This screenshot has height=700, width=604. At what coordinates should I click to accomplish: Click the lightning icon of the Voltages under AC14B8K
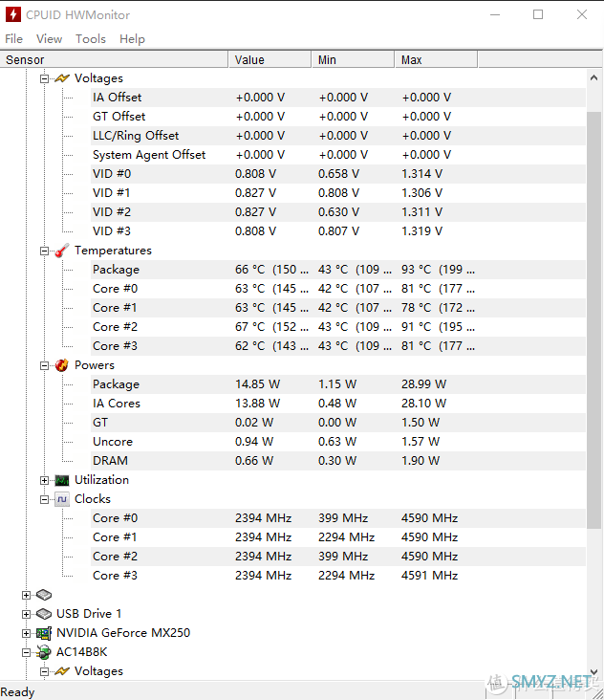point(62,671)
